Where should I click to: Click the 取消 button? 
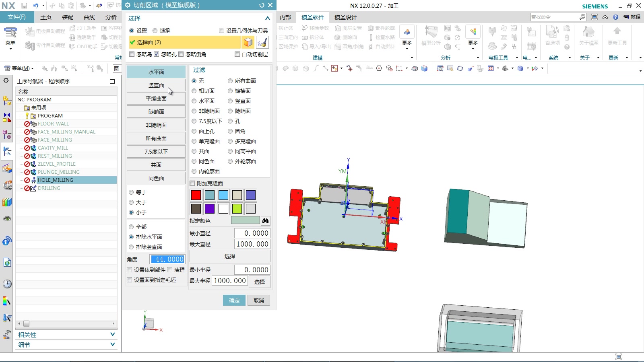pyautogui.click(x=259, y=300)
